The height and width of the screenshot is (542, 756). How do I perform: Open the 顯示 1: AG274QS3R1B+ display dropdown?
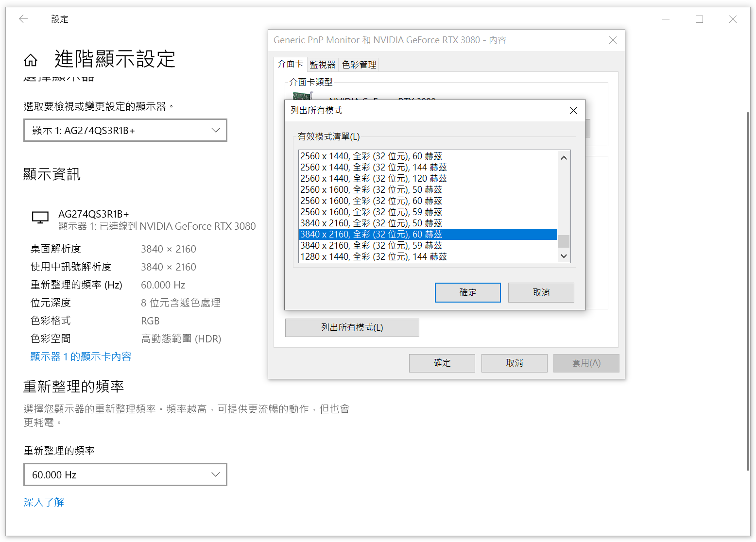(x=125, y=130)
